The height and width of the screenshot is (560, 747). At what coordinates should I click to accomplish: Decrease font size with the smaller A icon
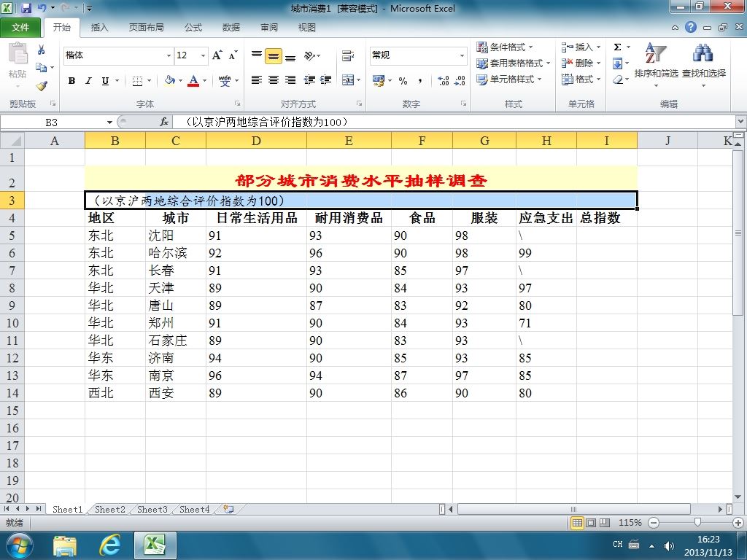click(233, 55)
